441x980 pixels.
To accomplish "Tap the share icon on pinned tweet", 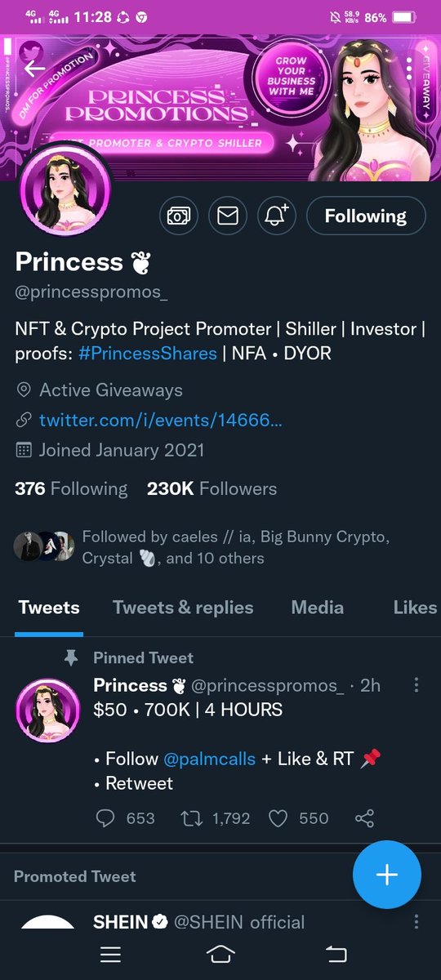I will tap(365, 817).
